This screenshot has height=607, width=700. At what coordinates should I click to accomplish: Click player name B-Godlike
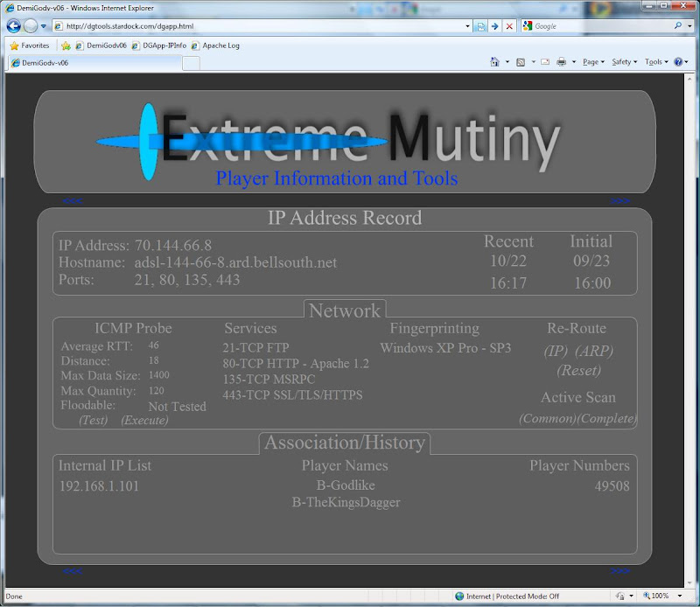[346, 485]
